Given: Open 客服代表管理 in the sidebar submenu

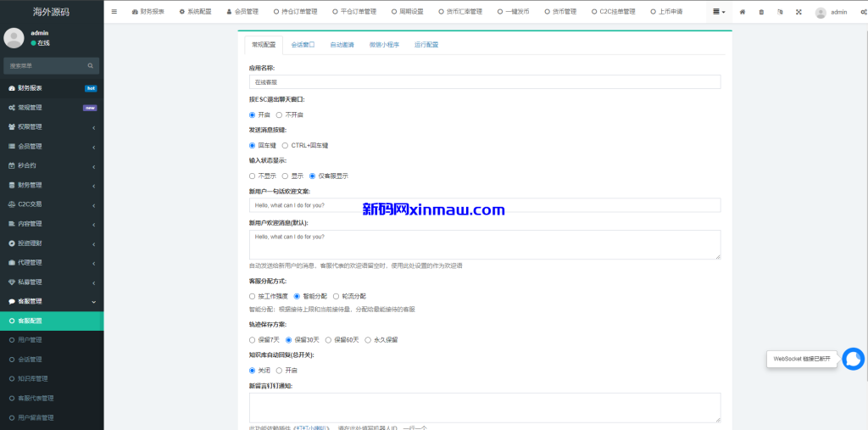Looking at the screenshot, I should [52, 399].
